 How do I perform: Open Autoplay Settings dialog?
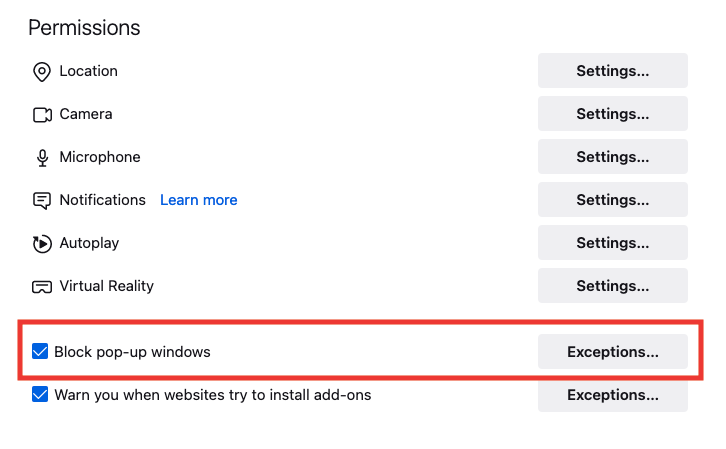point(612,243)
